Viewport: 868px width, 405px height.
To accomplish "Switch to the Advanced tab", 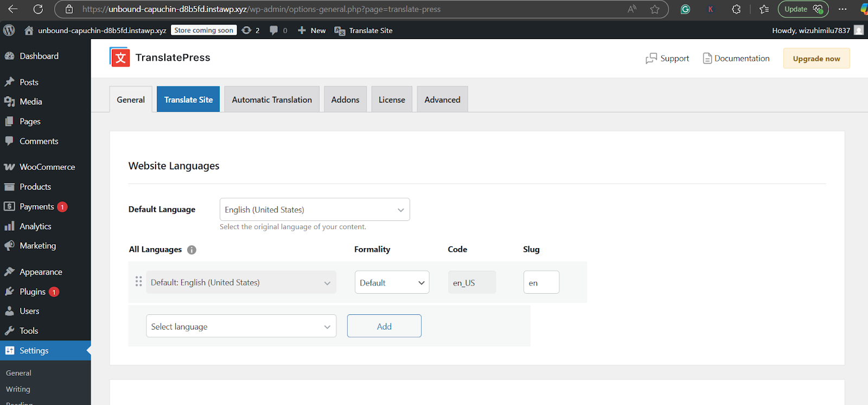I will [x=442, y=100].
